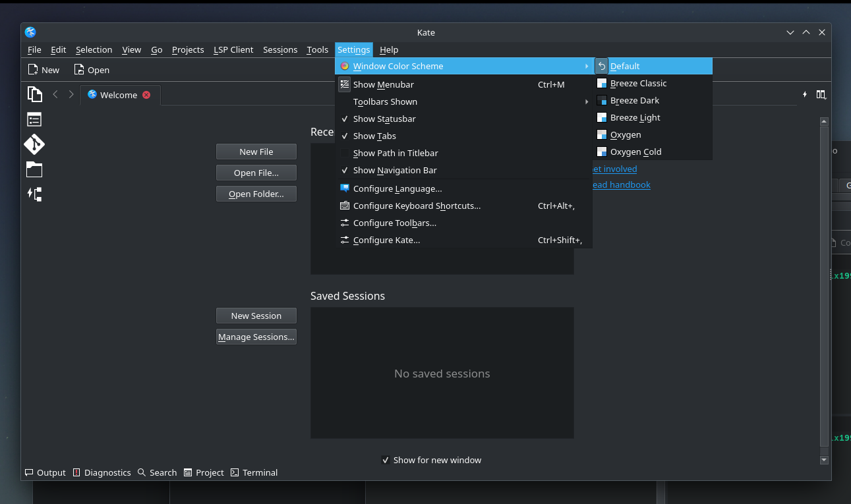Click the New File button
Screen dimensions: 851x504
coord(256,152)
